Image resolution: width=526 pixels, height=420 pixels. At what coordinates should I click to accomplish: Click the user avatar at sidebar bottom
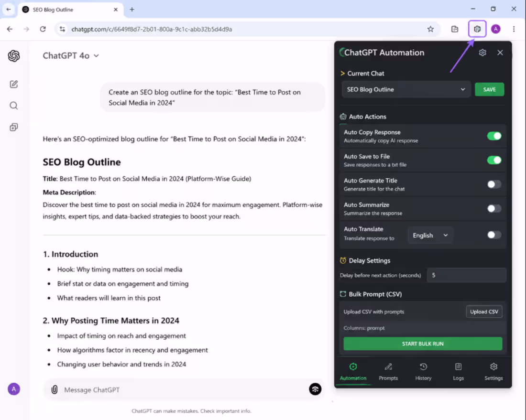point(14,389)
